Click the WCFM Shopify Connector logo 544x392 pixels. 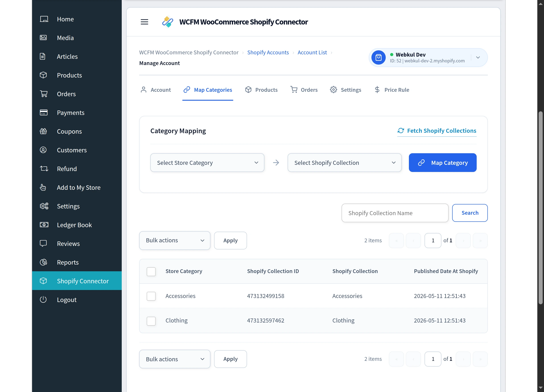click(x=168, y=22)
